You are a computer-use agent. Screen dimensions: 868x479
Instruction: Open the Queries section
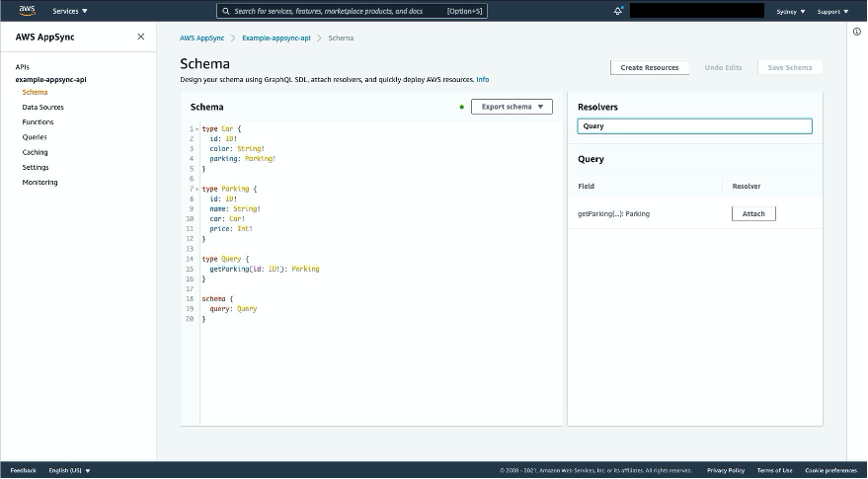[35, 137]
